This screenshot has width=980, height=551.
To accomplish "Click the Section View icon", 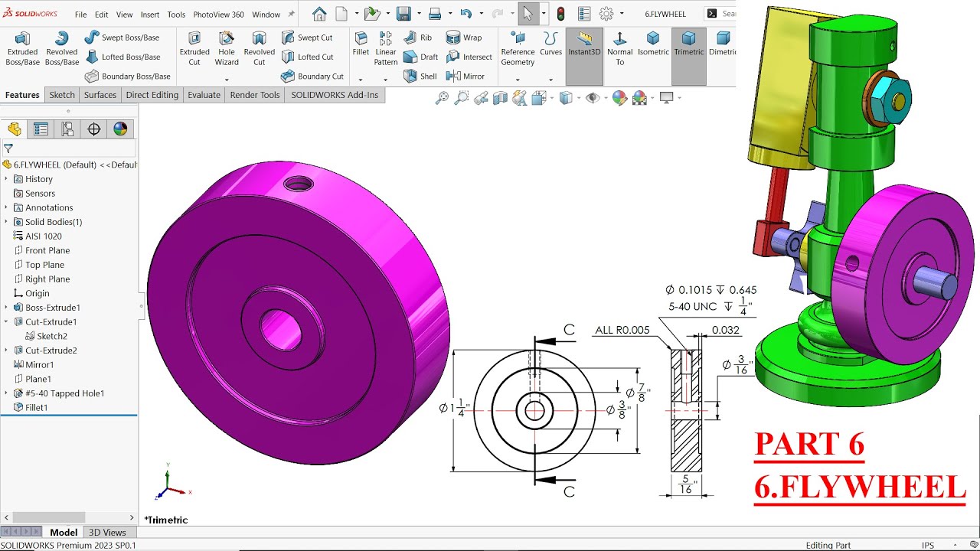I will pos(501,98).
